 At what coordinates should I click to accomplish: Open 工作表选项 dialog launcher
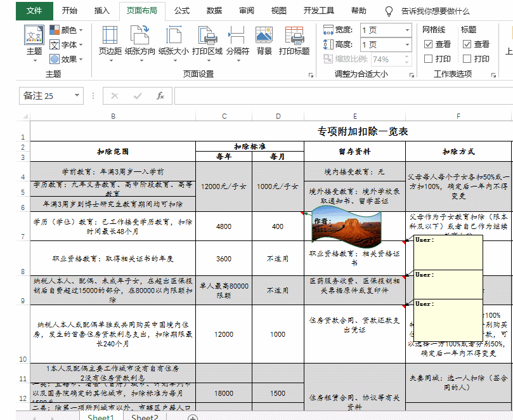click(x=493, y=75)
